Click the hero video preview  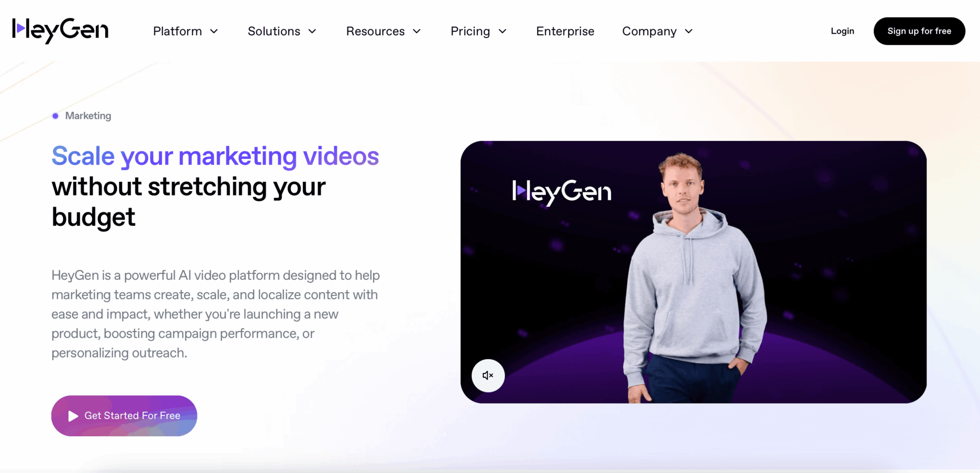[x=693, y=272]
